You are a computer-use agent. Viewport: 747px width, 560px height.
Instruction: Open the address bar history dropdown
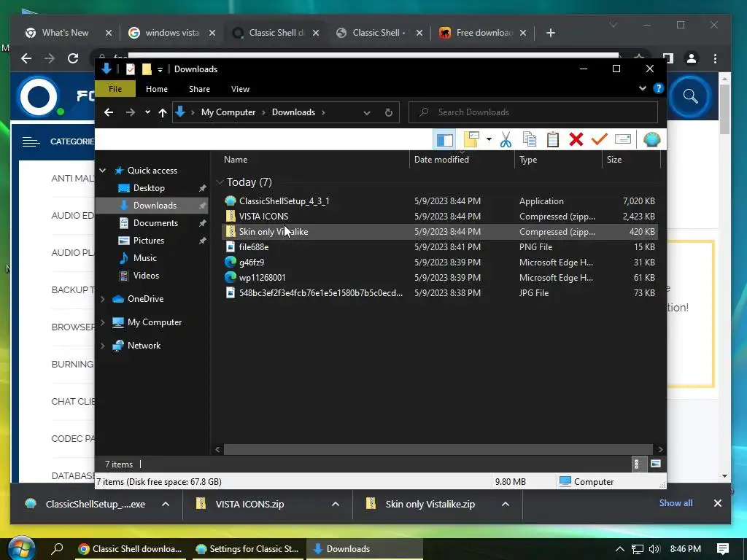point(366,113)
